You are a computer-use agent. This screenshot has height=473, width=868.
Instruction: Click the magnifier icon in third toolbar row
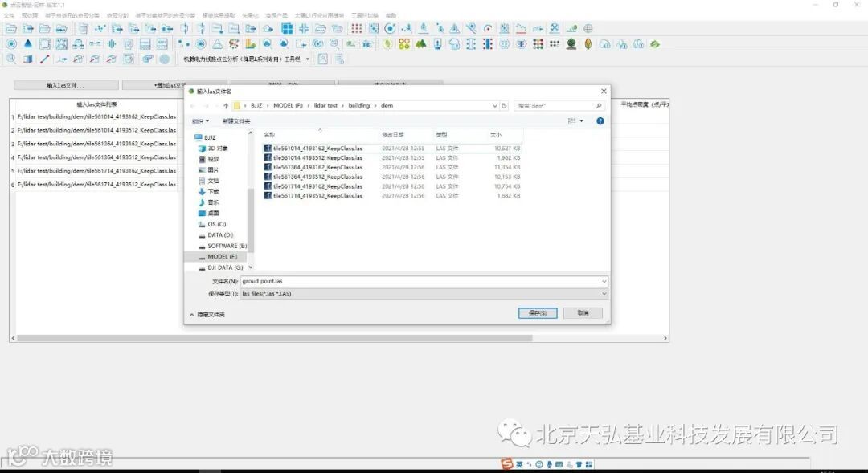point(11,59)
